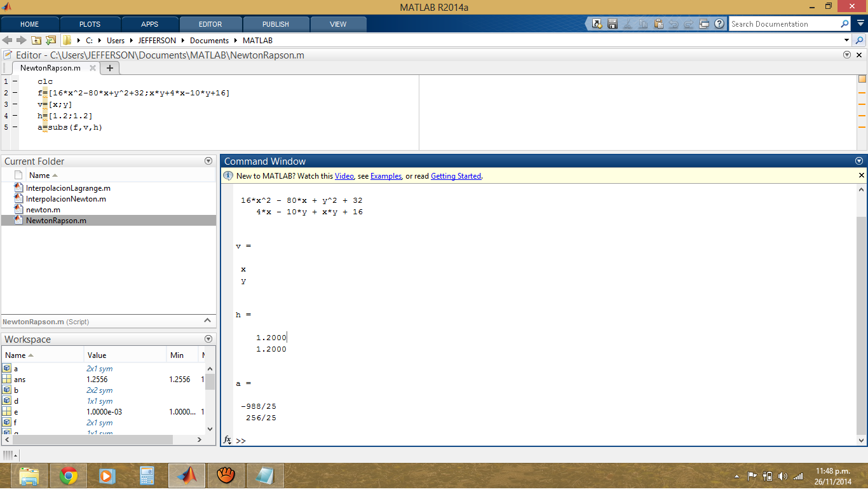Click the Search Documentation field
868x501 pixels.
pyautogui.click(x=783, y=24)
